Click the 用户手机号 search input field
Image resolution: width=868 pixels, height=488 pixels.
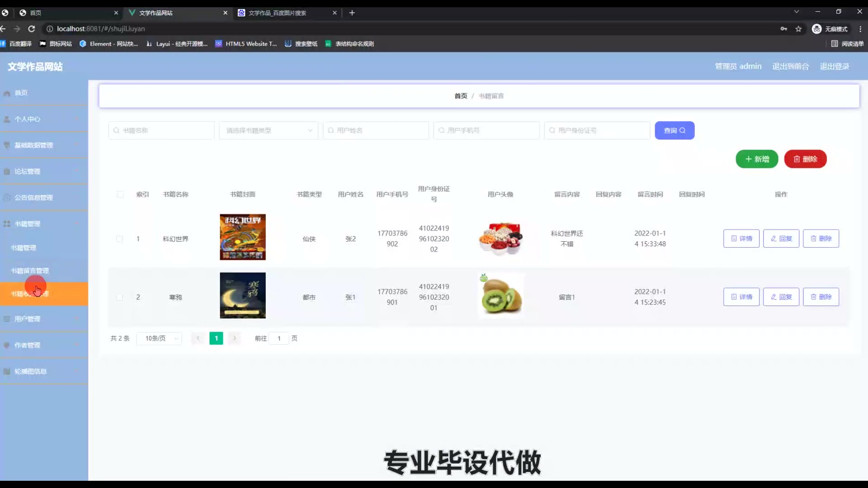click(x=486, y=131)
